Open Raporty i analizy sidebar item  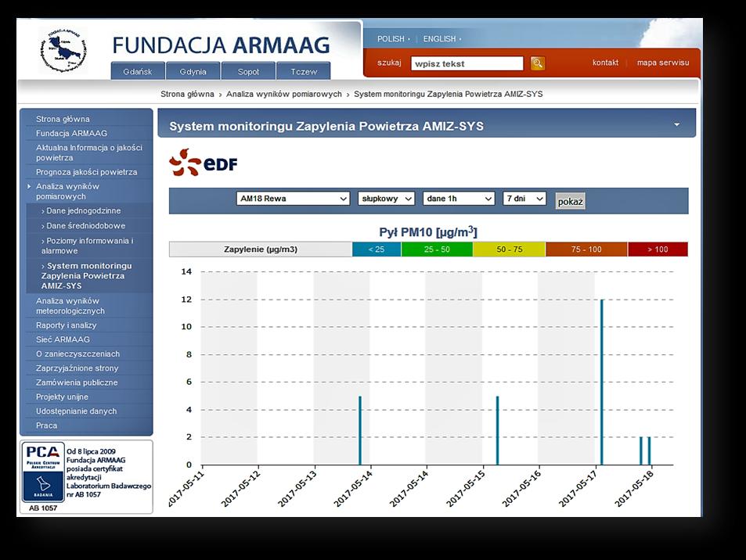(66, 325)
